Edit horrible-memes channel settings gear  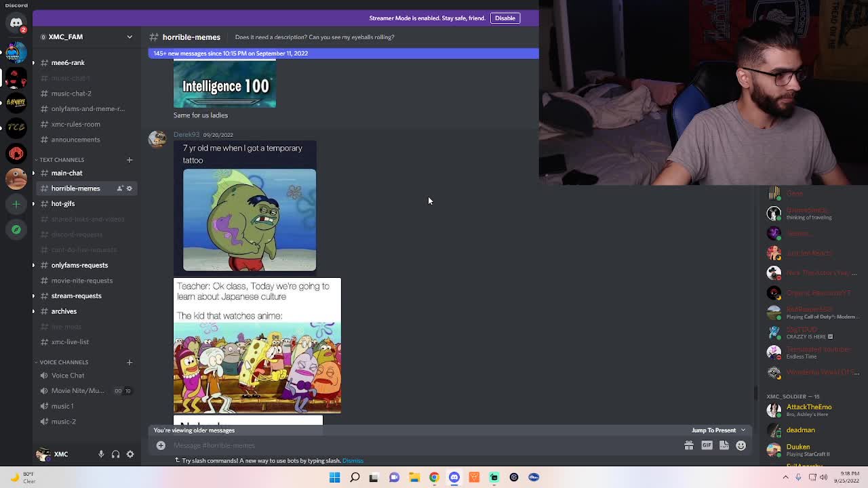click(x=130, y=188)
